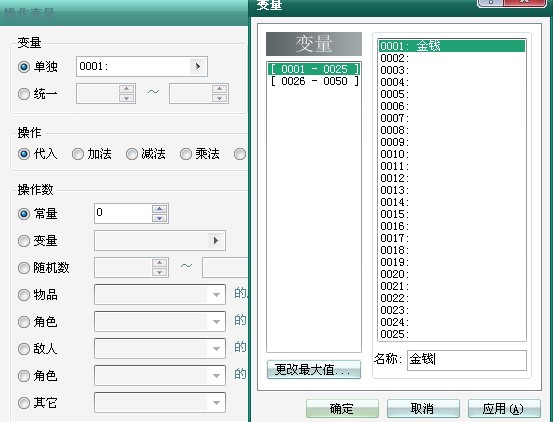Viewport: 553px width, 422px height.
Task: Select the 单独 radio button
Action: (x=24, y=67)
